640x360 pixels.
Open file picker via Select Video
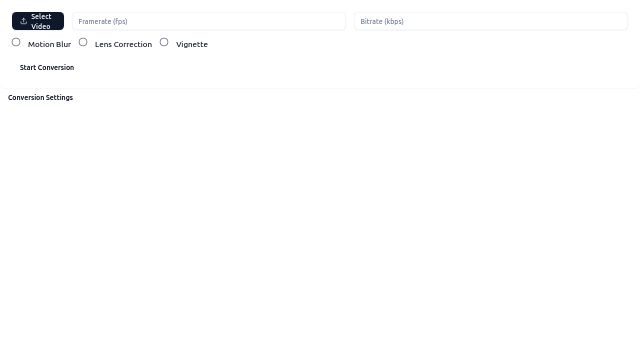[38, 21]
